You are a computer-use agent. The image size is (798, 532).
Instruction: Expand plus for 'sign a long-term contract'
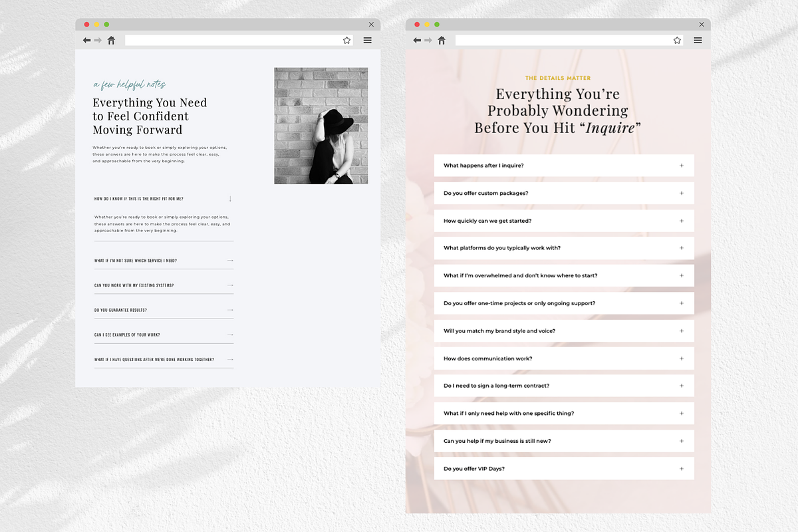(x=682, y=386)
